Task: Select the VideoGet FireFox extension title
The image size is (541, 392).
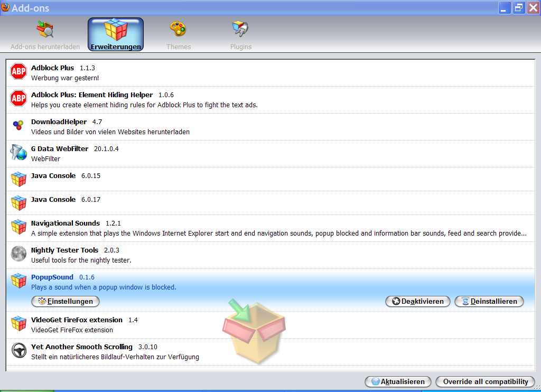Action: tap(77, 320)
